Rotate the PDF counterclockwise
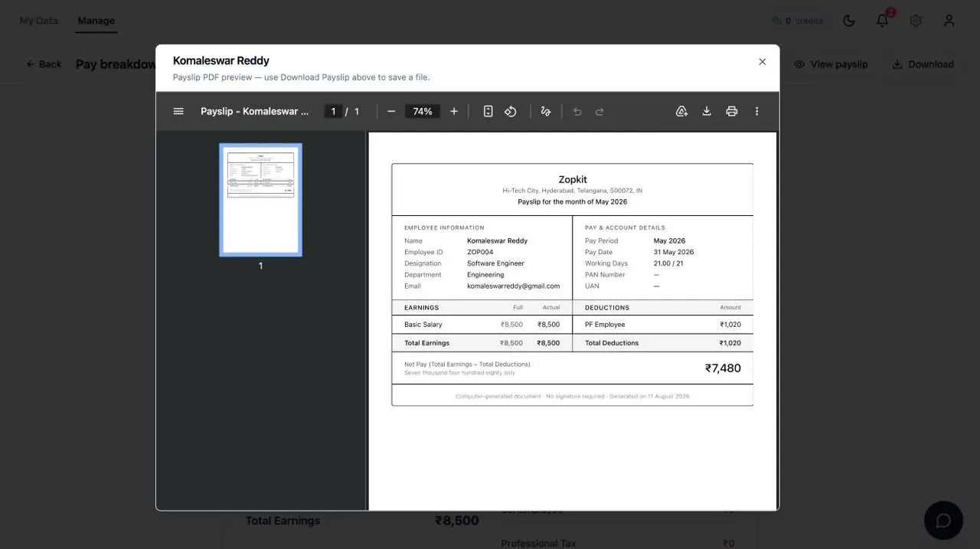 [511, 111]
